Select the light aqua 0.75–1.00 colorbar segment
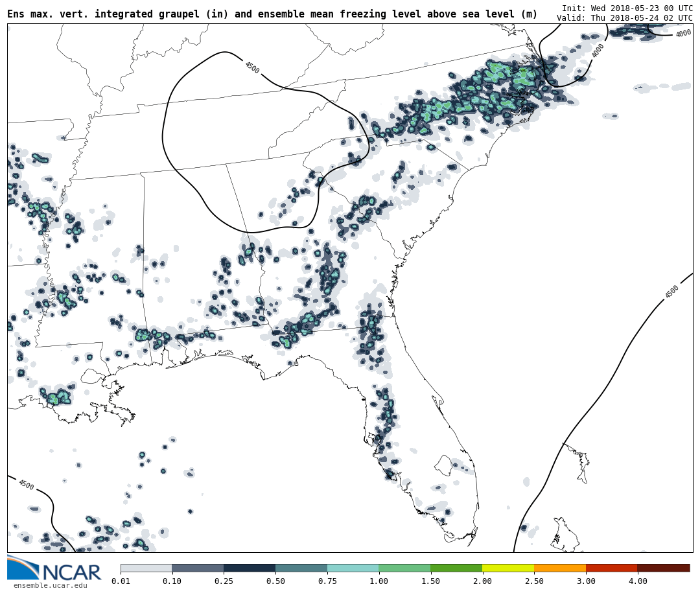The image size is (700, 593). (353, 568)
